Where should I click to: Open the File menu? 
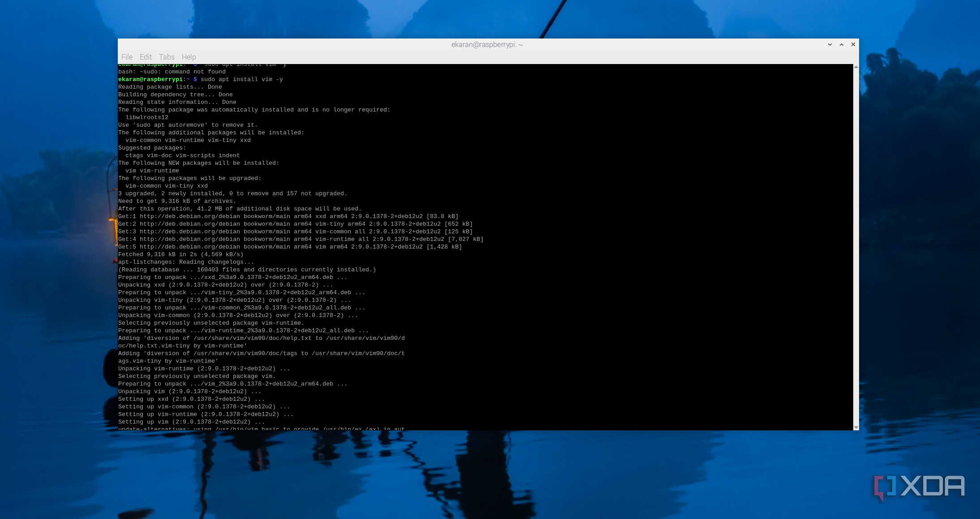[127, 57]
